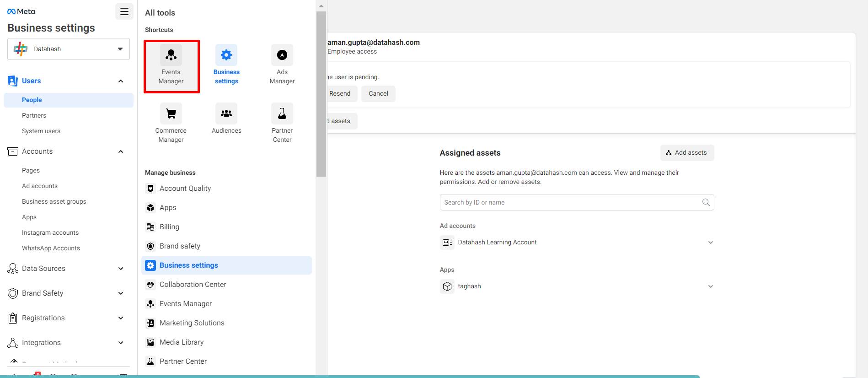
Task: Click the Users section icon
Action: click(13, 81)
